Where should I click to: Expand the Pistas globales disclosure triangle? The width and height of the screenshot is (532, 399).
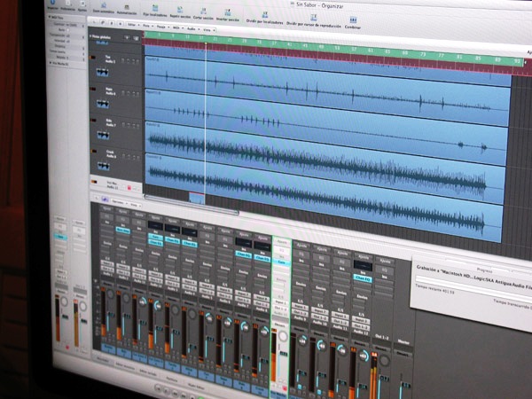tap(90, 36)
